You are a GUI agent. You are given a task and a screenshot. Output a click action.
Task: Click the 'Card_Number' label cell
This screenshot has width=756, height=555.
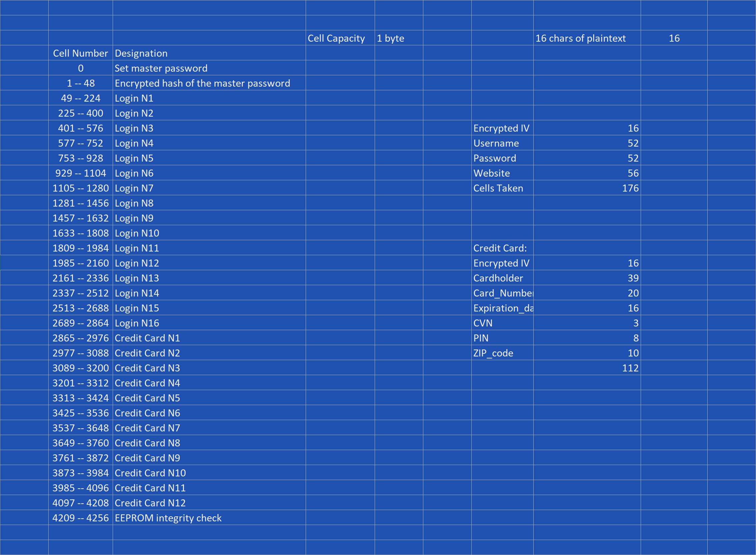(502, 293)
